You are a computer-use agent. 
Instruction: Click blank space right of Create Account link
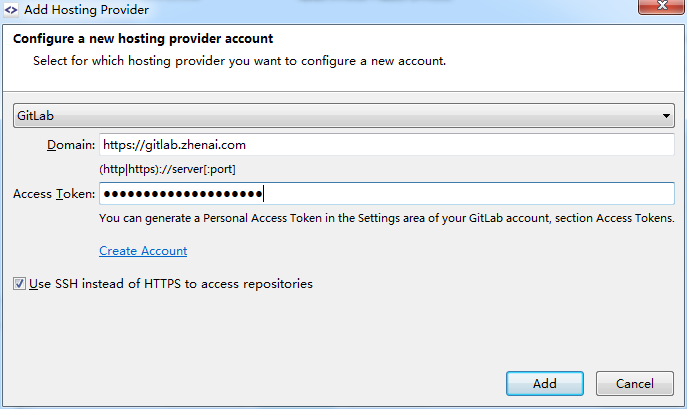(x=400, y=251)
